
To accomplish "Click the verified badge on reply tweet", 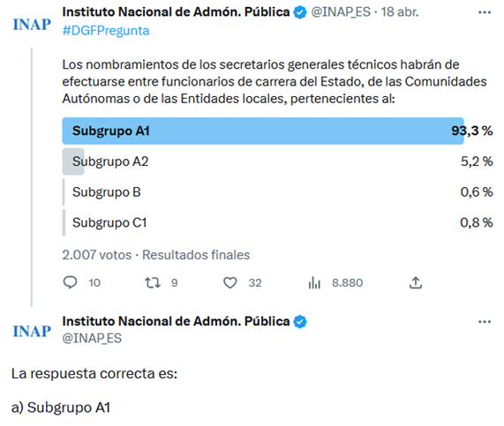I will pos(300,322).
